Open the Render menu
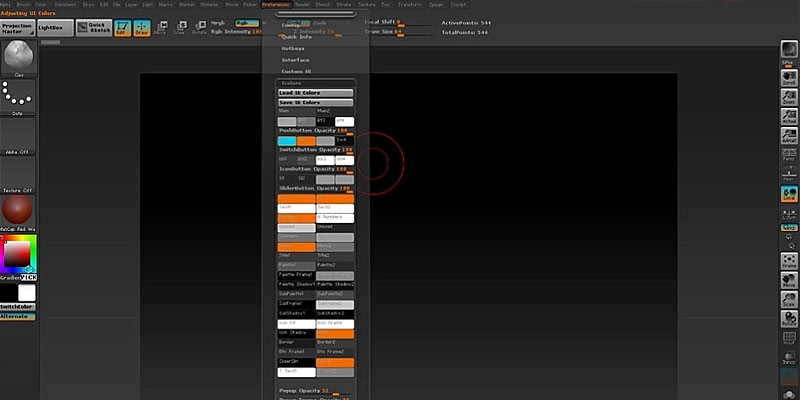Viewport: 800px width, 400px height. pos(303,5)
